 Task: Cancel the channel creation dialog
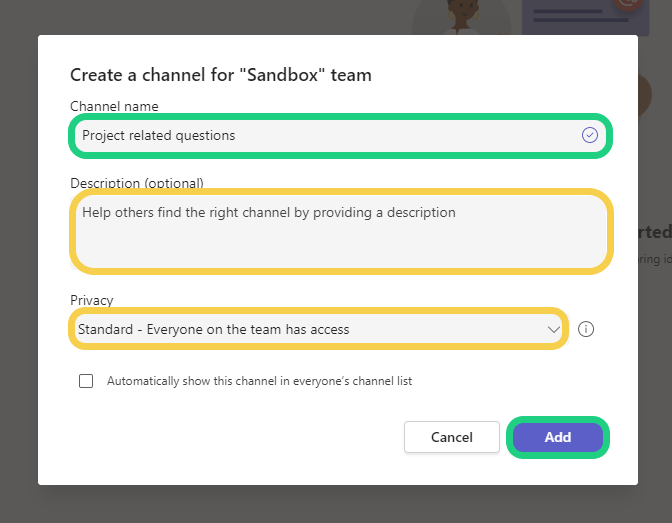tap(451, 437)
